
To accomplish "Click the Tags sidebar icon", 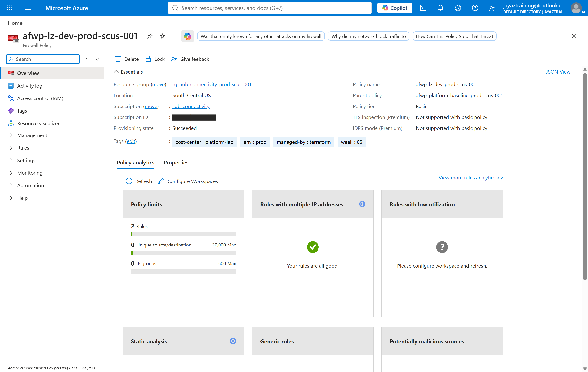I will [11, 111].
